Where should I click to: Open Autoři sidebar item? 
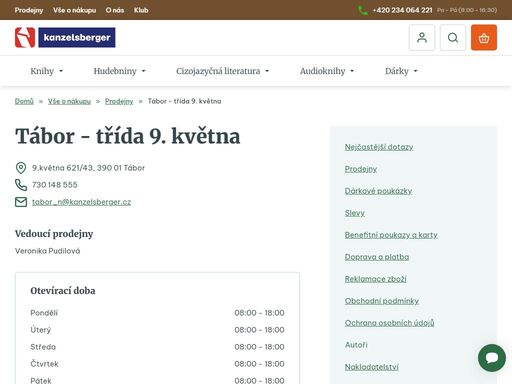tap(356, 345)
